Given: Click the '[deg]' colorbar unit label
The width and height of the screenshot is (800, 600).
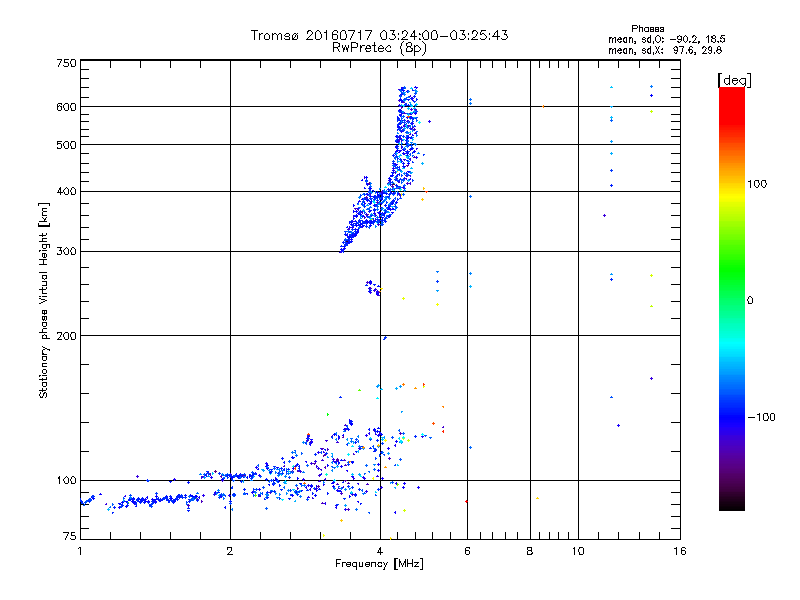Looking at the screenshot, I should 734,80.
